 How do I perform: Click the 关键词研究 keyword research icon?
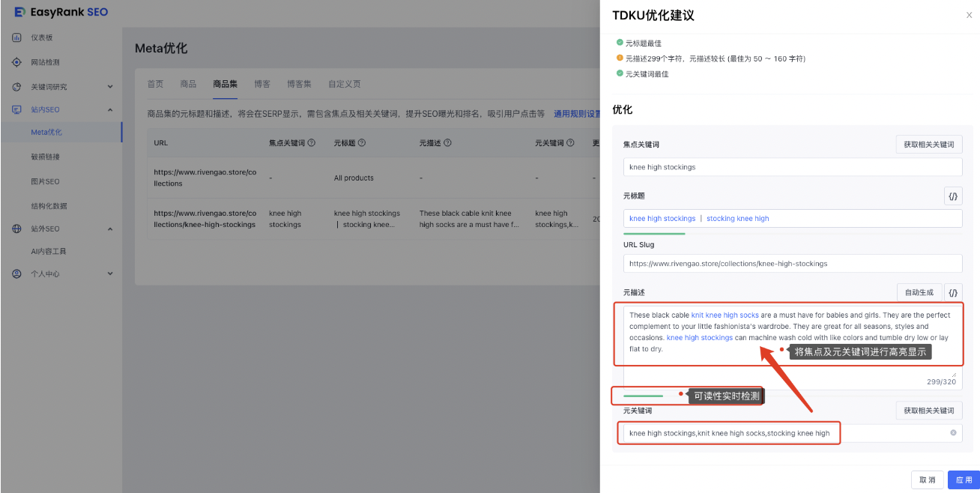16,87
